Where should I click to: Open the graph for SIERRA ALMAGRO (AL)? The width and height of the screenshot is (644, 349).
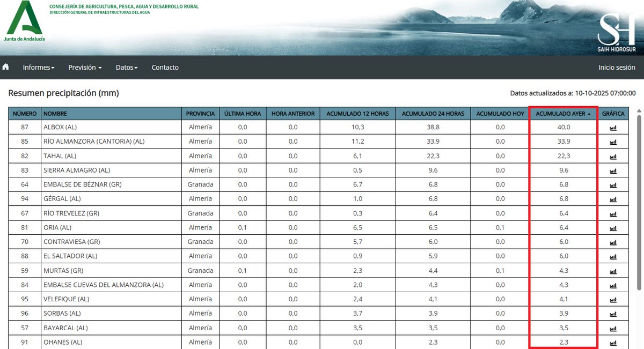pos(612,170)
